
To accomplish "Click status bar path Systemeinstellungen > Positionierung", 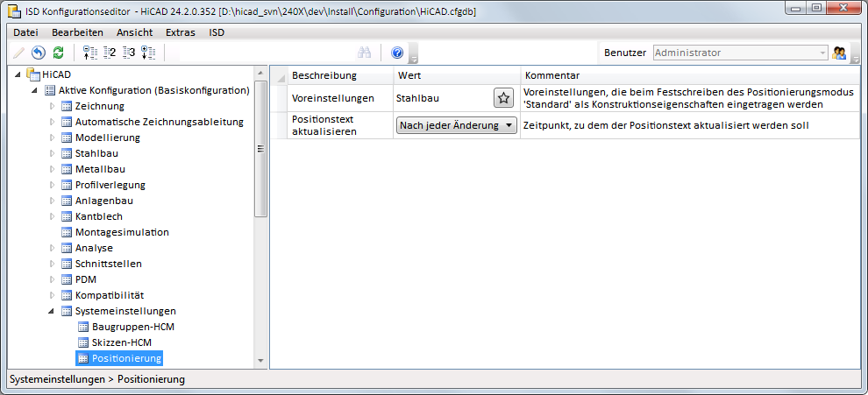I will (x=97, y=379).
